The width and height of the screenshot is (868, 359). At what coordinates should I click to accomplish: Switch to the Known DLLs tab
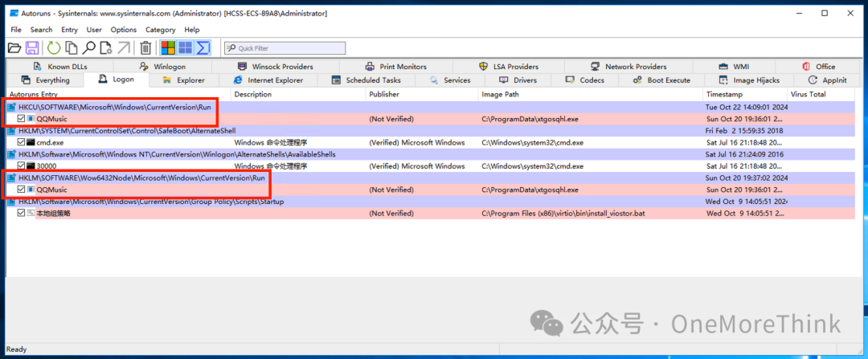pos(61,67)
